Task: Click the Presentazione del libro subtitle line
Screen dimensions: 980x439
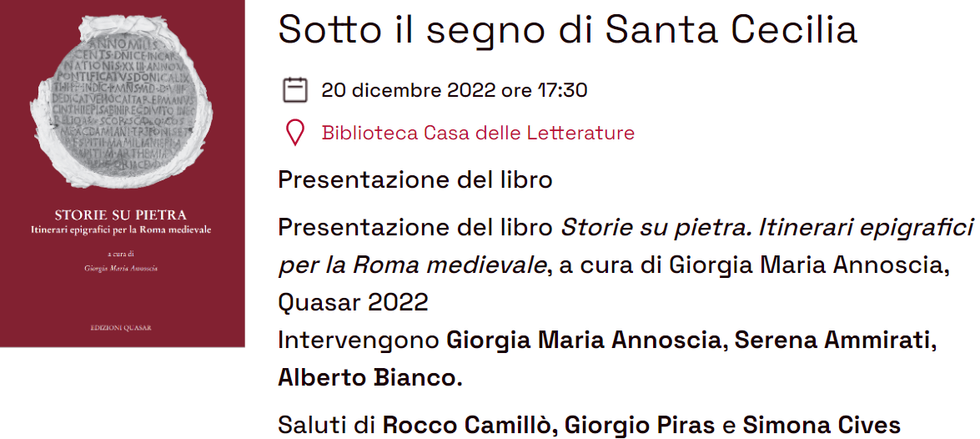Action: click(415, 181)
